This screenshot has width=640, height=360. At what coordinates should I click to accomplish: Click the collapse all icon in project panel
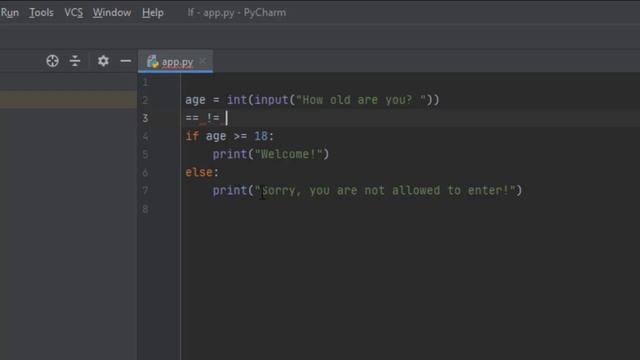(x=75, y=61)
